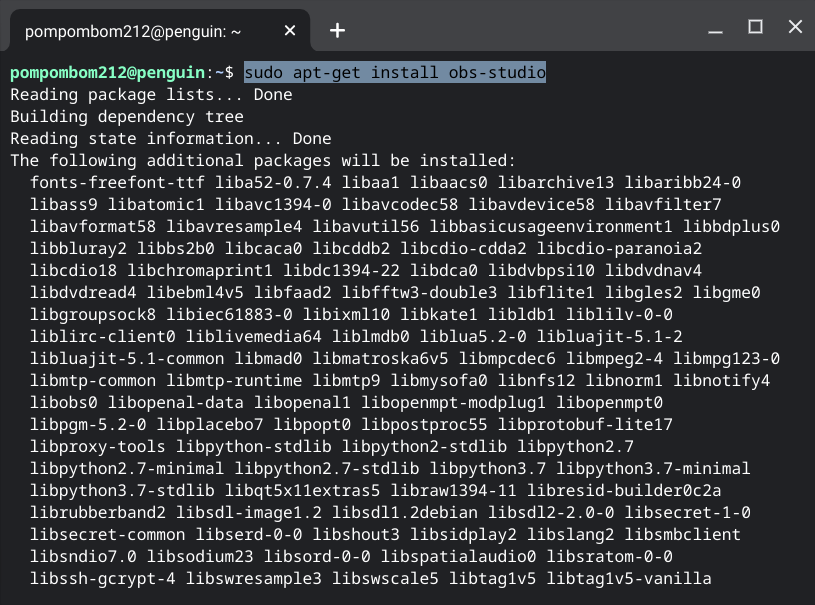This screenshot has height=605, width=815.
Task: Click the package name libluajit-5.1-2
Action: (x=609, y=336)
